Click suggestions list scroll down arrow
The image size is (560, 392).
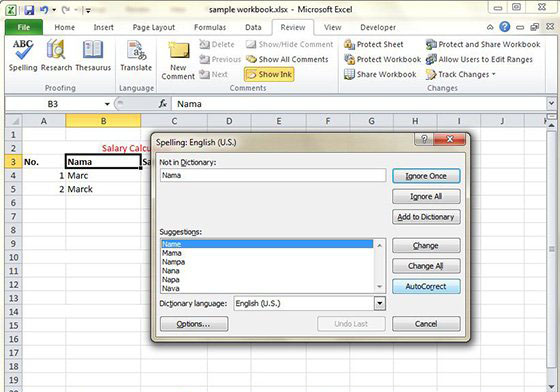coord(379,287)
